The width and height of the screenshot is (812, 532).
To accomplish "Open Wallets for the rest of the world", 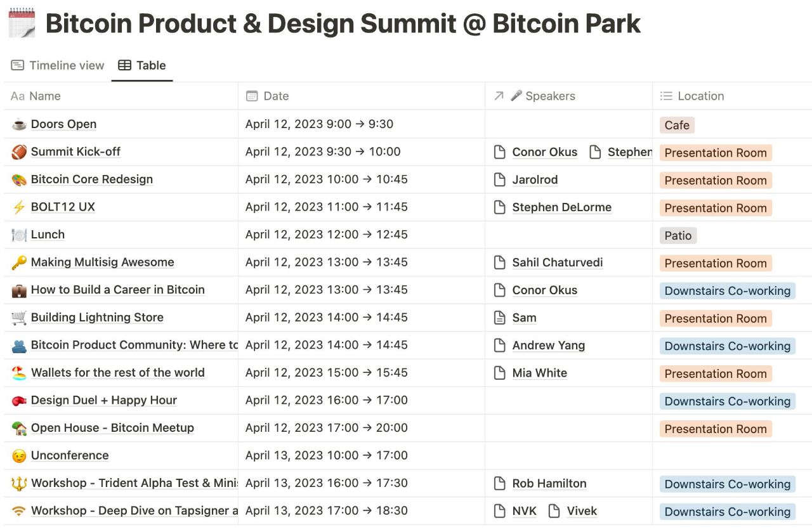I will point(118,373).
